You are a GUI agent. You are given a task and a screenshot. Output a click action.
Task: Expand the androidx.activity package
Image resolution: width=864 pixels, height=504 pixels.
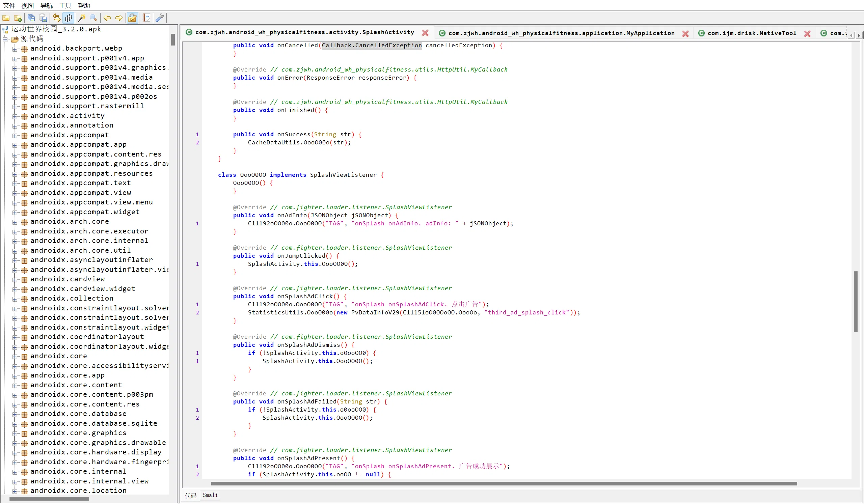click(15, 116)
